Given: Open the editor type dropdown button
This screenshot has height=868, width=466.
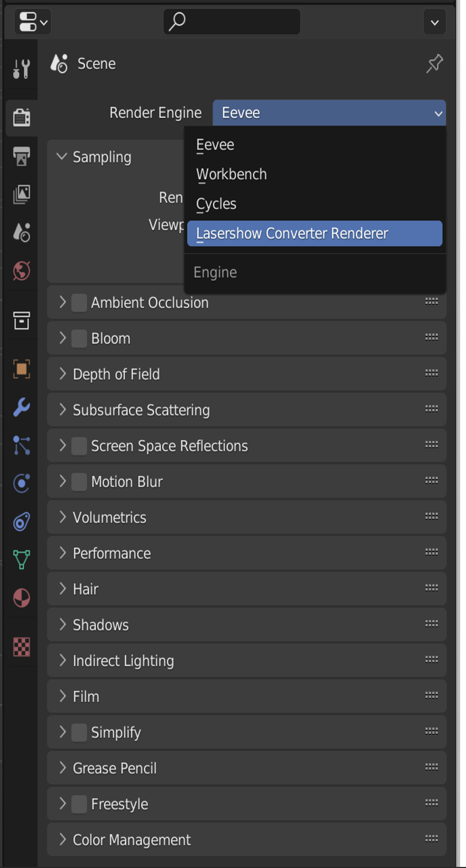Looking at the screenshot, I should tap(33, 22).
